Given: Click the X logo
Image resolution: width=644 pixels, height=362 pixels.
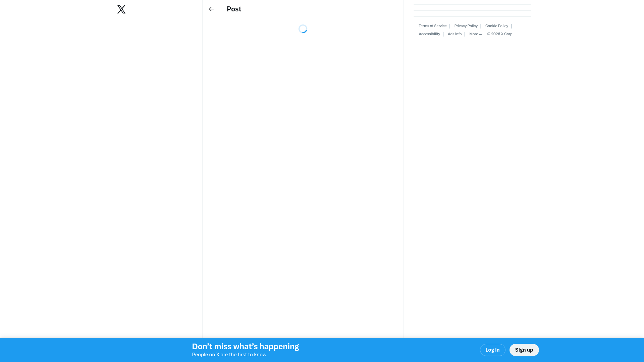Looking at the screenshot, I should [x=121, y=9].
